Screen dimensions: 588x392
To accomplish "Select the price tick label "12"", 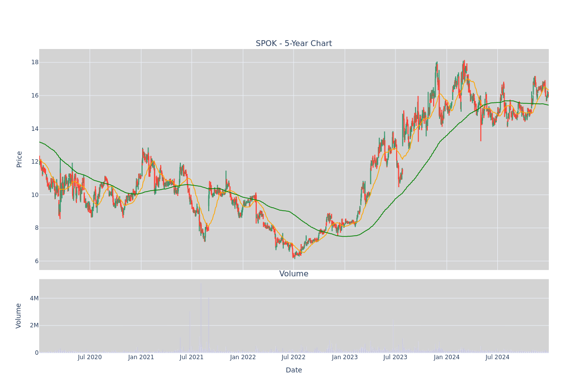I will point(35,162).
